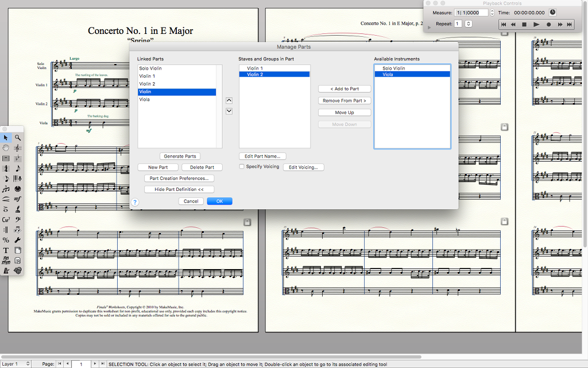The height and width of the screenshot is (368, 588).
Task: Click the Repeat count stepper
Action: (469, 24)
